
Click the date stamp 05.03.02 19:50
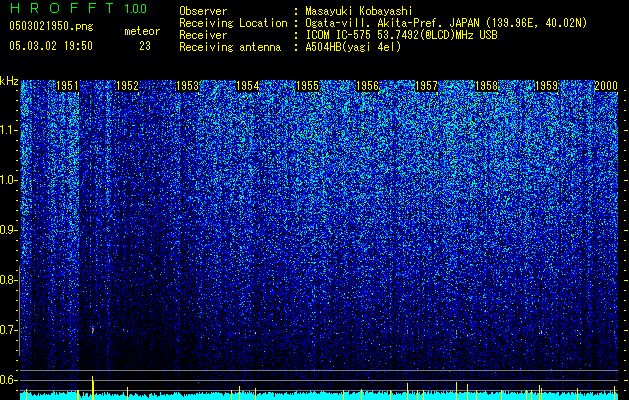51,46
